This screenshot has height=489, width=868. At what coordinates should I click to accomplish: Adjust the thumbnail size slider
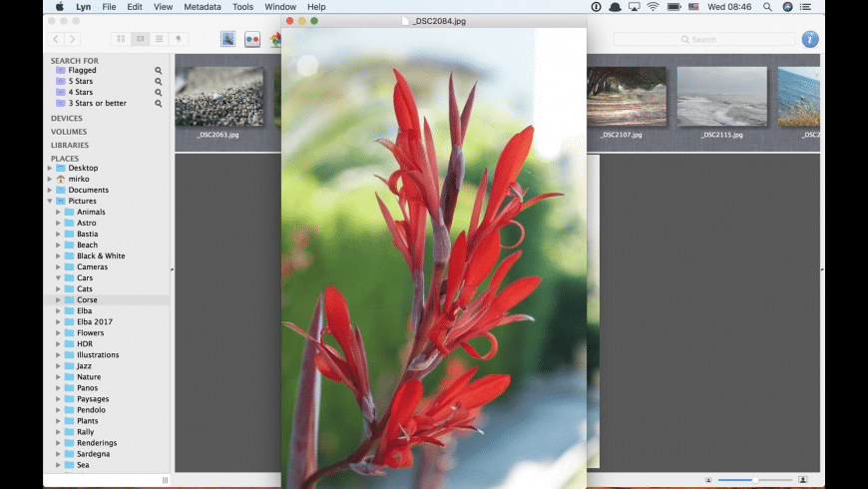(755, 480)
